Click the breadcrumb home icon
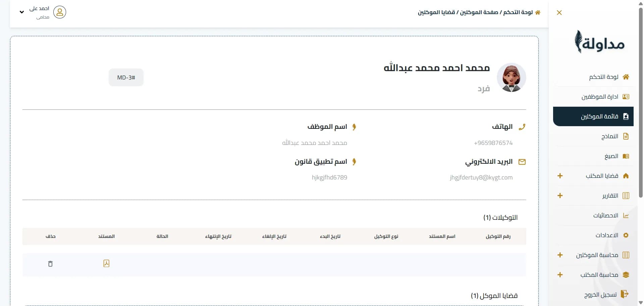This screenshot has height=306, width=644. tap(538, 12)
